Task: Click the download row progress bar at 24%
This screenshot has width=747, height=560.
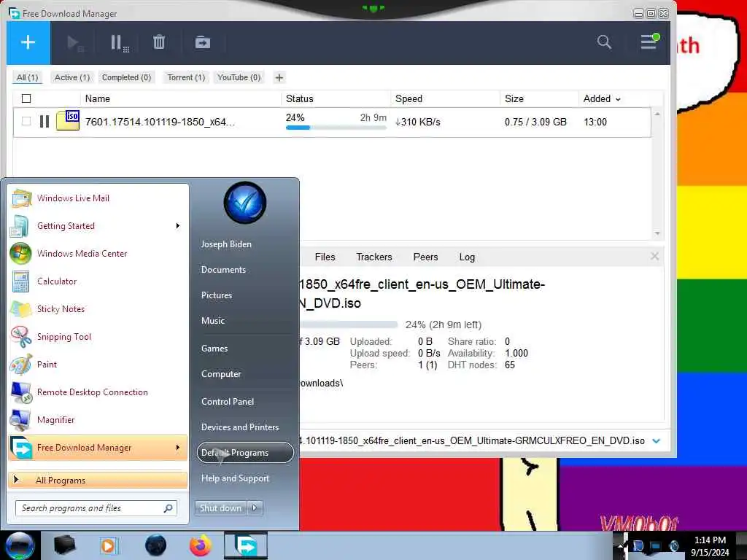Action: [336, 127]
